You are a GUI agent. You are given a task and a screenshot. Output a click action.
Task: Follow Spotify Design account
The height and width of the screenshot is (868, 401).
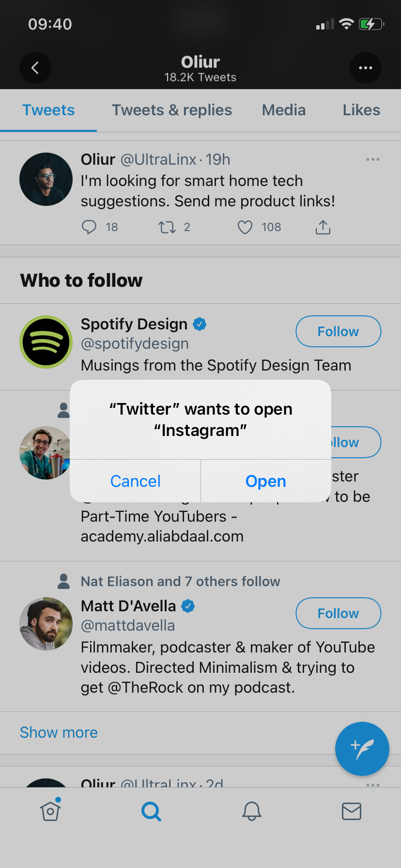click(x=338, y=331)
